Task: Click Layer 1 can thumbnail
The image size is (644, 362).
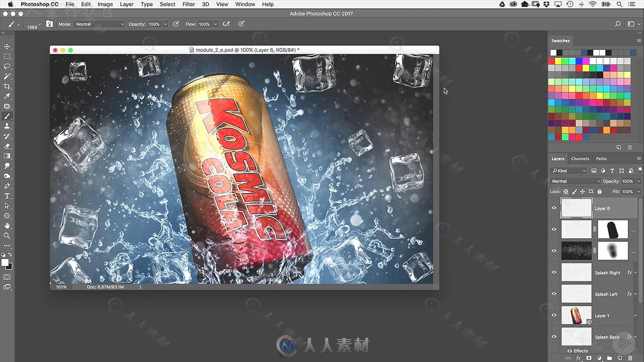Action: pos(577,315)
